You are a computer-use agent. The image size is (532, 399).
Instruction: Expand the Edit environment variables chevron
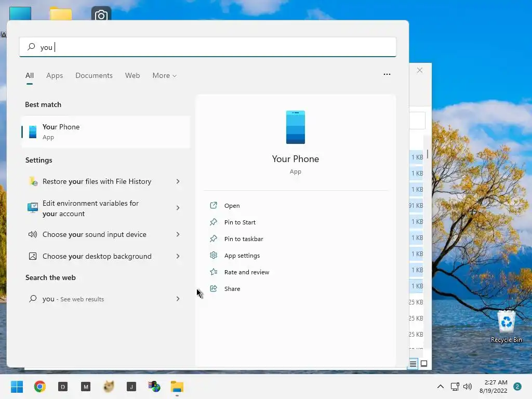tap(178, 208)
